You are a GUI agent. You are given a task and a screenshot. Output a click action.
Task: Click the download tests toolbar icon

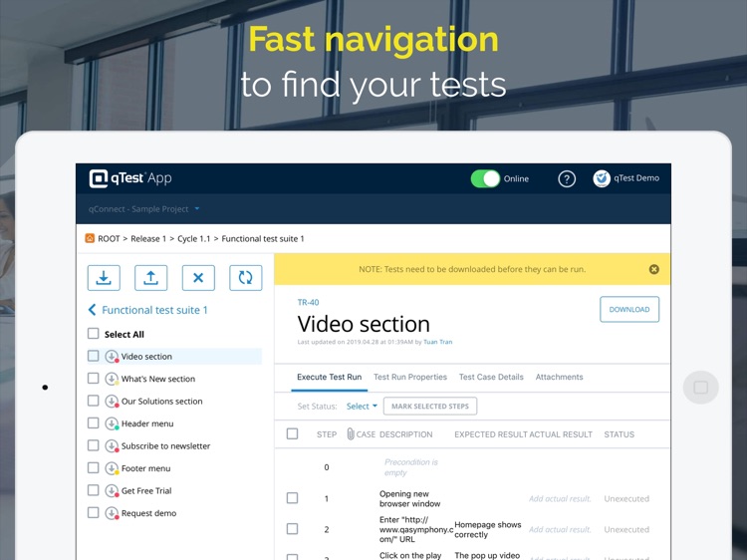pos(104,277)
